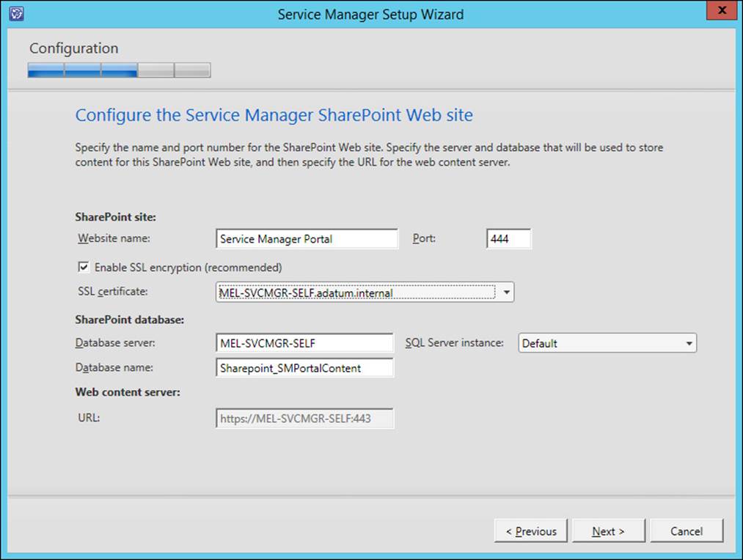Click the 'SQL Server instance:' label
Screen dimensions: 743x560
pyautogui.click(x=454, y=343)
